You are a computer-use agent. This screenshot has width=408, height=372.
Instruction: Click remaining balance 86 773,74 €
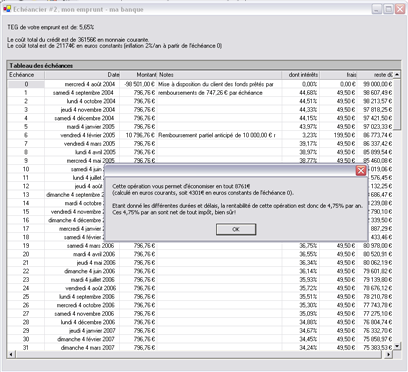pos(378,135)
